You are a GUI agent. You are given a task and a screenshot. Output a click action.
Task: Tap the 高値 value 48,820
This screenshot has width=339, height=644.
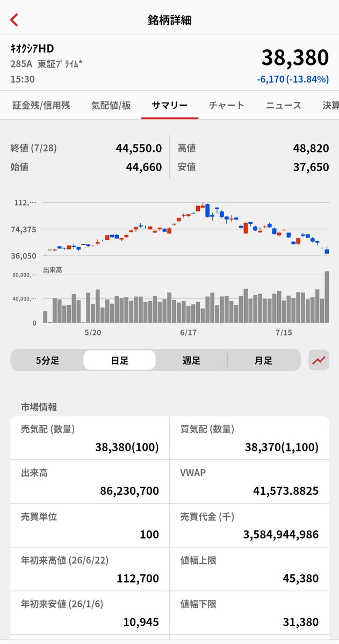[x=310, y=148]
